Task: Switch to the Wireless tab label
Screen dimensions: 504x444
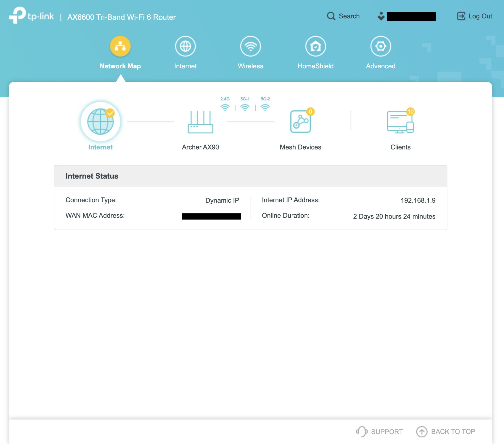Action: pos(250,66)
